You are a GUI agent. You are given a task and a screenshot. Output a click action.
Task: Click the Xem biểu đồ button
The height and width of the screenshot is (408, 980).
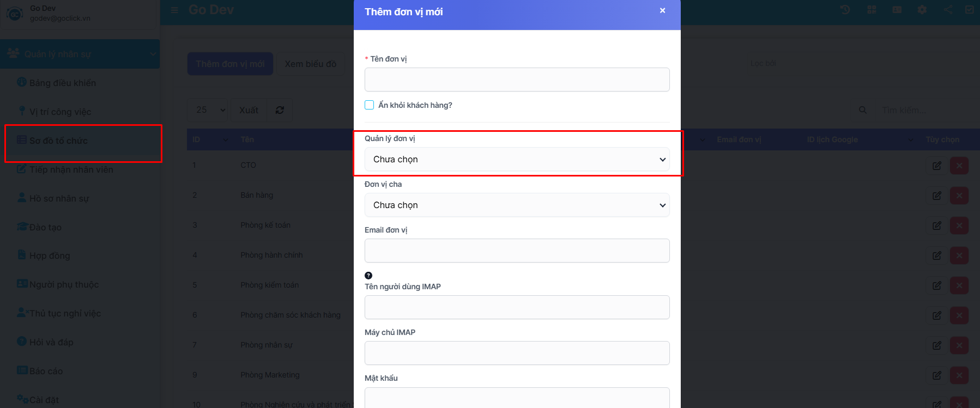coord(310,64)
